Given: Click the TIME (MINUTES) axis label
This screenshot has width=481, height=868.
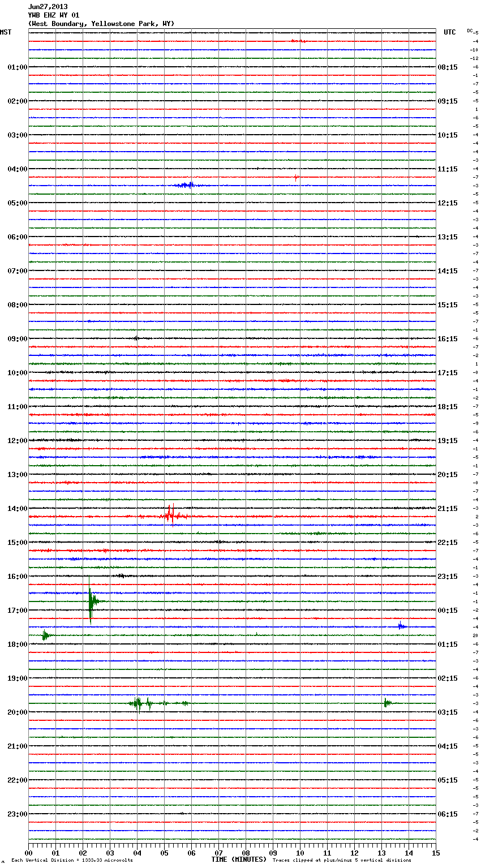Looking at the screenshot, I should tap(239, 860).
